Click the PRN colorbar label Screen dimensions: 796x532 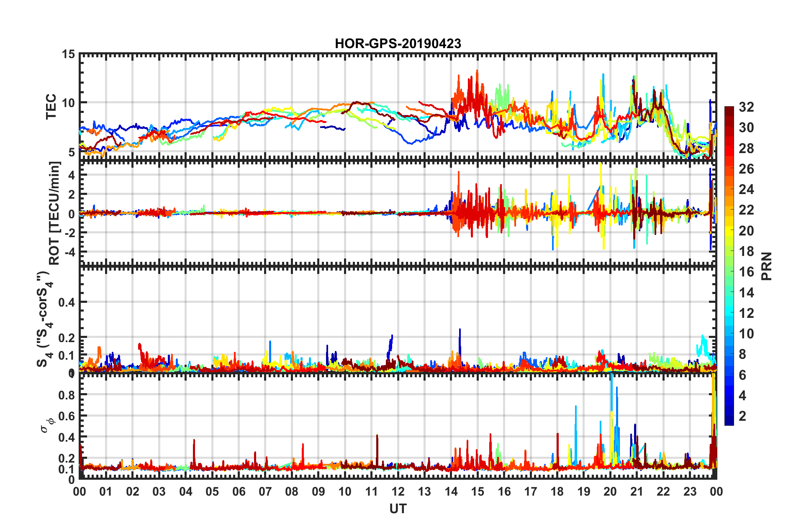coord(767,266)
